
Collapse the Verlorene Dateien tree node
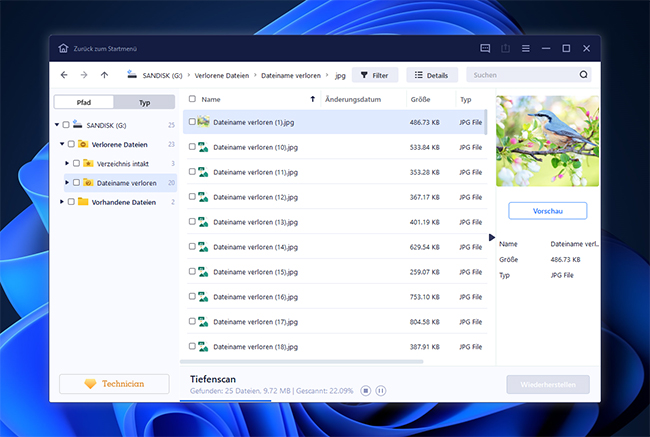click(62, 144)
